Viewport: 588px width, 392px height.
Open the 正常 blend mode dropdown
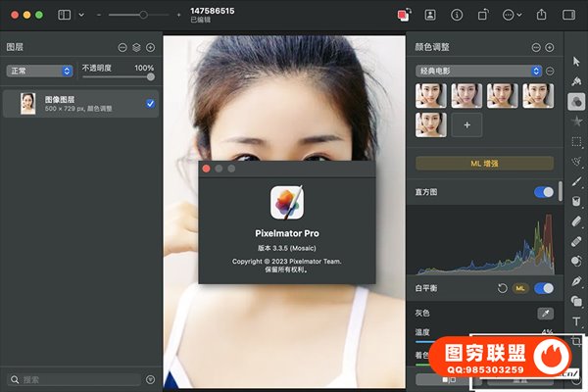point(39,71)
